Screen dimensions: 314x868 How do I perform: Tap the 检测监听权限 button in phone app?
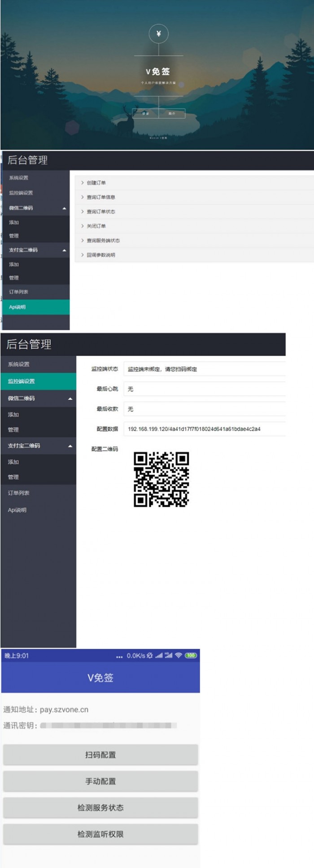point(100,834)
